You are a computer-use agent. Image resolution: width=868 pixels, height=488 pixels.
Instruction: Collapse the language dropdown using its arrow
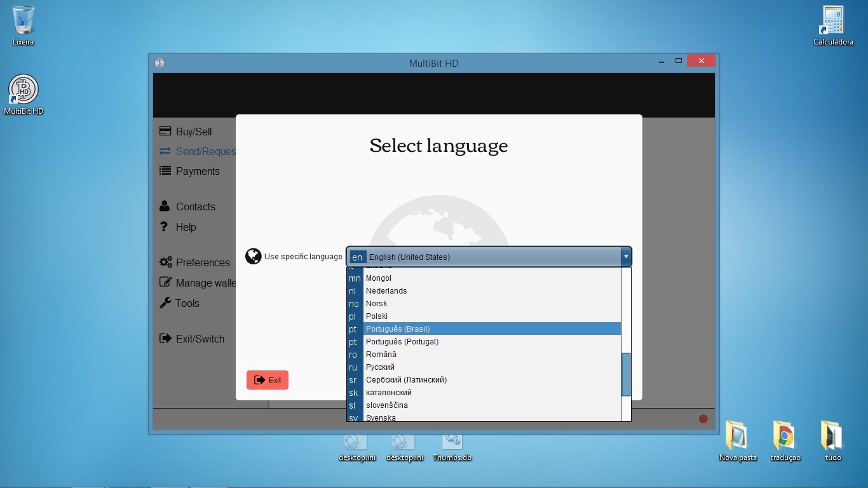click(x=626, y=257)
